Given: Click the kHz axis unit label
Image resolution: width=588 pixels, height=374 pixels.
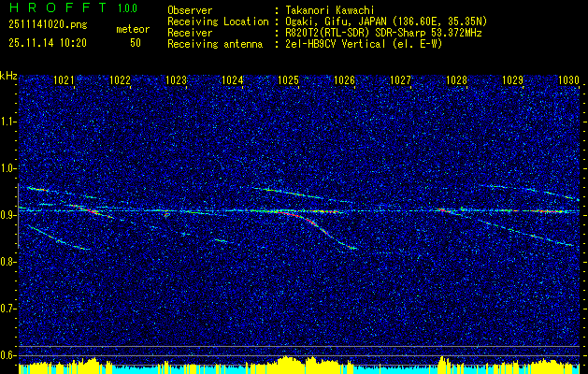Looking at the screenshot, I should [8, 76].
